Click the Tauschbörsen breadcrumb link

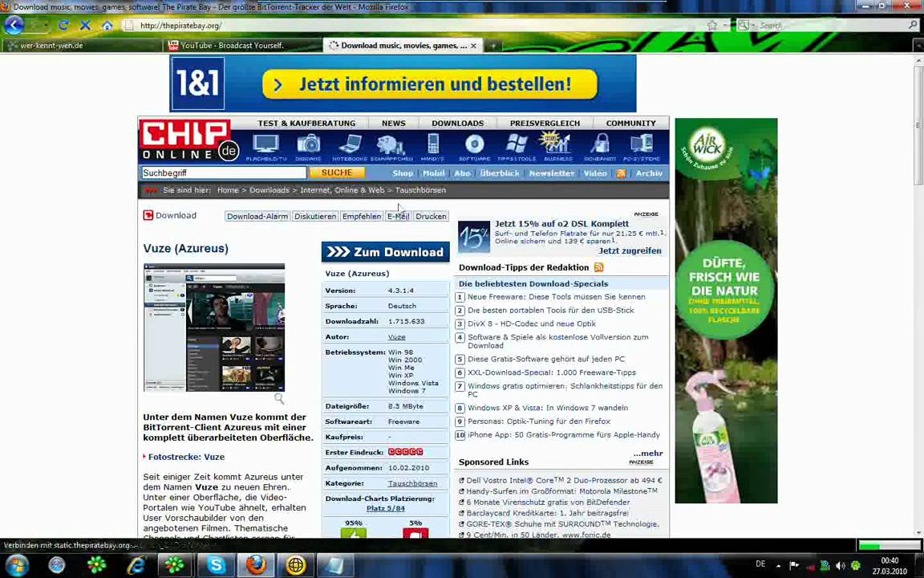tap(420, 190)
